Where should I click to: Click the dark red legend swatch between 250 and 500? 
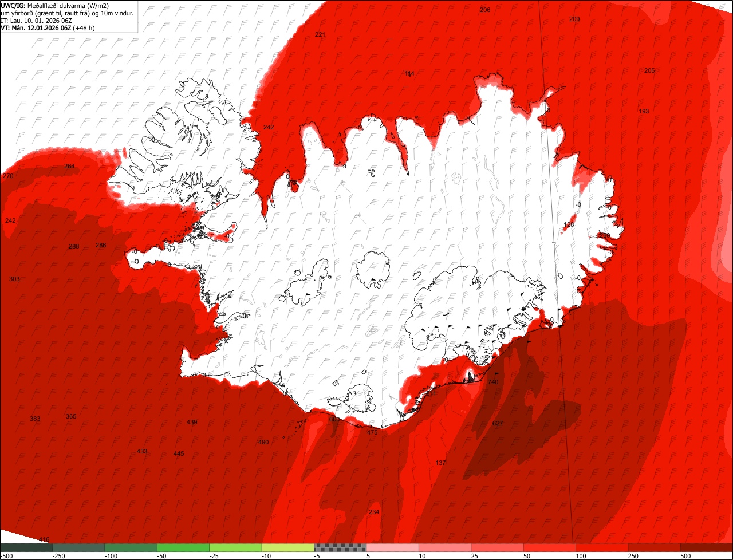(x=655, y=547)
